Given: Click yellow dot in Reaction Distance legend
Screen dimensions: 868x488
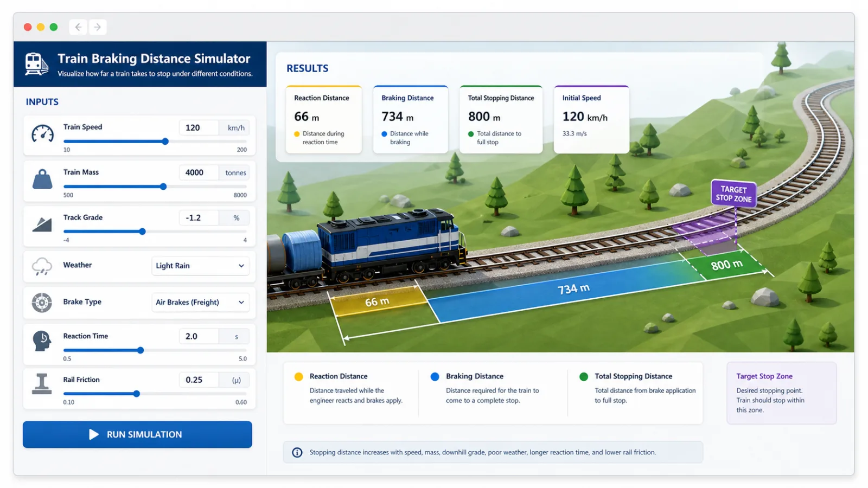Looking at the screenshot, I should [x=298, y=376].
